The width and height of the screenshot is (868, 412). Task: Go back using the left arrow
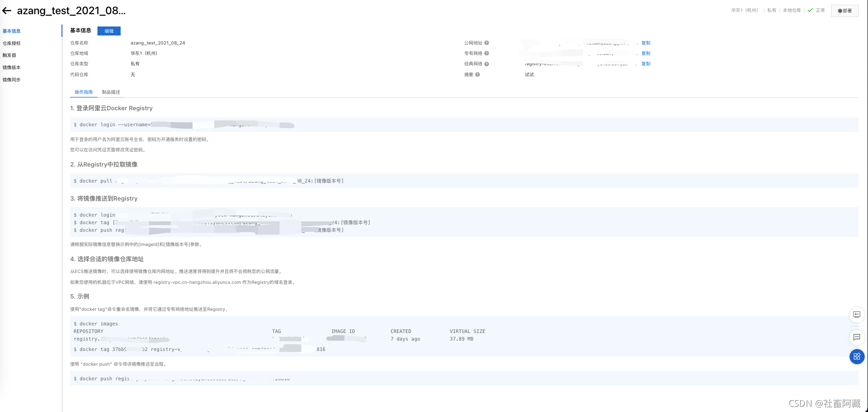[x=7, y=10]
